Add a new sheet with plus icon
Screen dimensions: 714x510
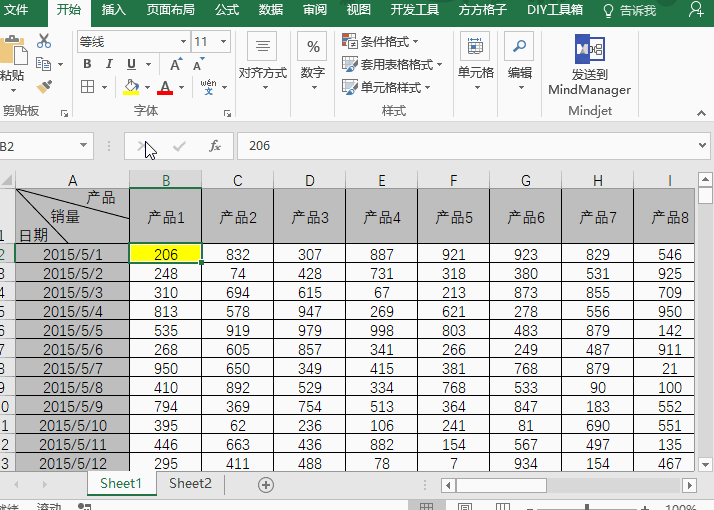coord(266,484)
